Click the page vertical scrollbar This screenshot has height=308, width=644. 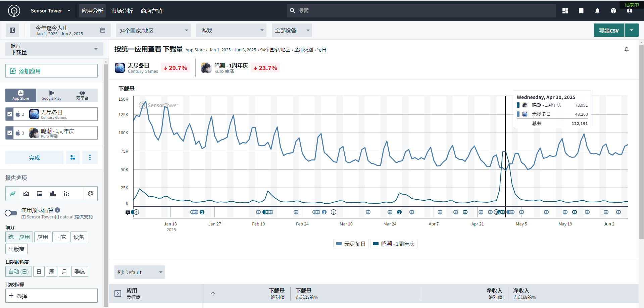(641, 143)
